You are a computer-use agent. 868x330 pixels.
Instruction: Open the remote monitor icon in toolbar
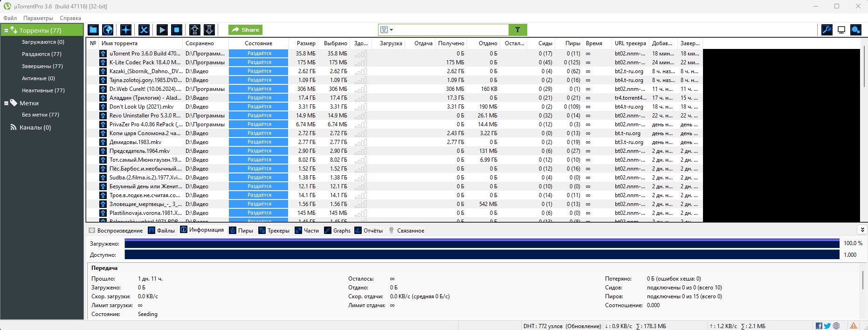(841, 30)
